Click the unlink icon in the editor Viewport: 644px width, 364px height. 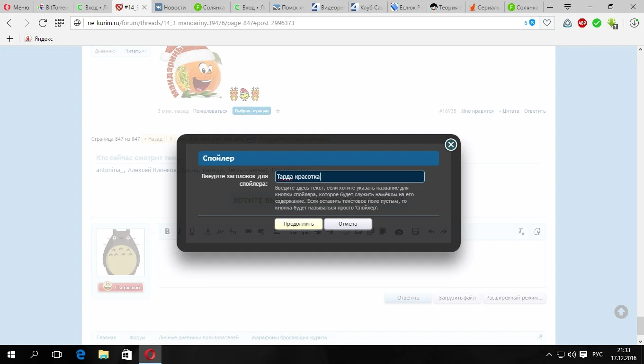(x=260, y=231)
